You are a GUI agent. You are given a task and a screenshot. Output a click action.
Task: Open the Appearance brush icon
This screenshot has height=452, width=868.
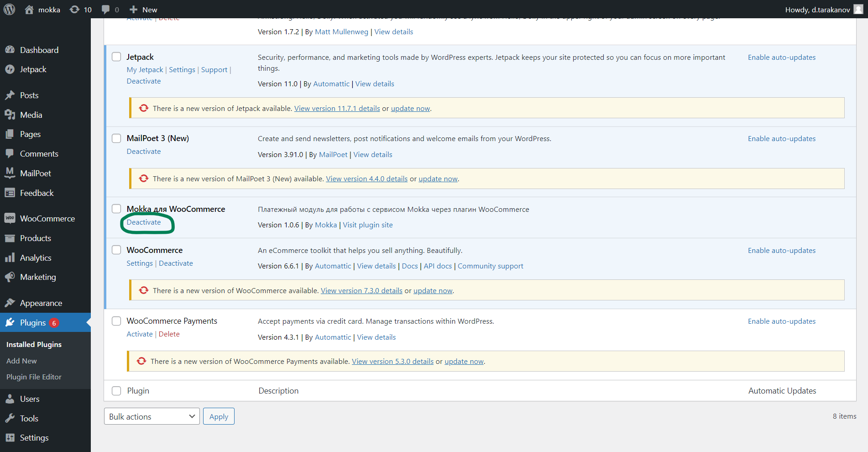click(10, 303)
